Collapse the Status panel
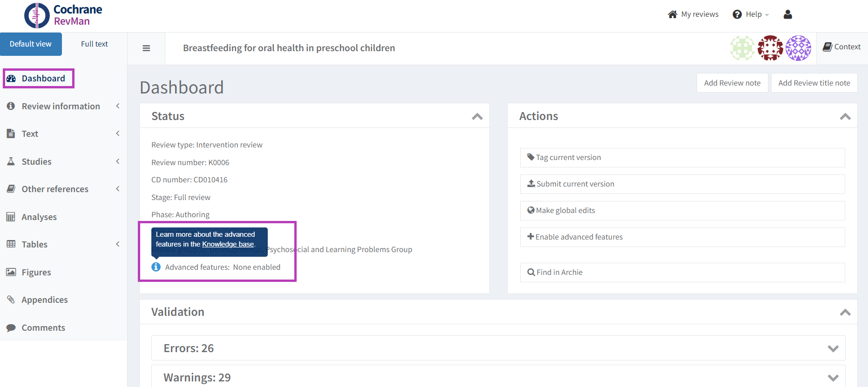This screenshot has width=868, height=387. [477, 116]
